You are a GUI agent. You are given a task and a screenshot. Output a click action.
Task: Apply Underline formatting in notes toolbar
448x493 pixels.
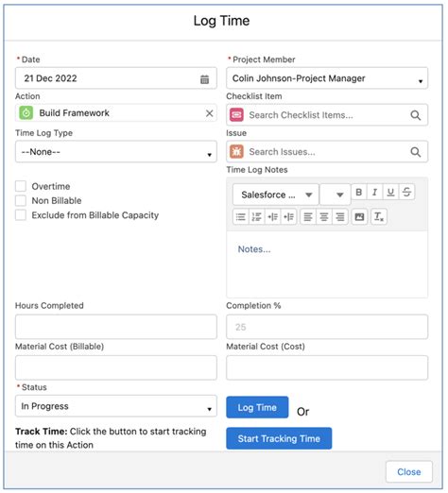click(390, 192)
